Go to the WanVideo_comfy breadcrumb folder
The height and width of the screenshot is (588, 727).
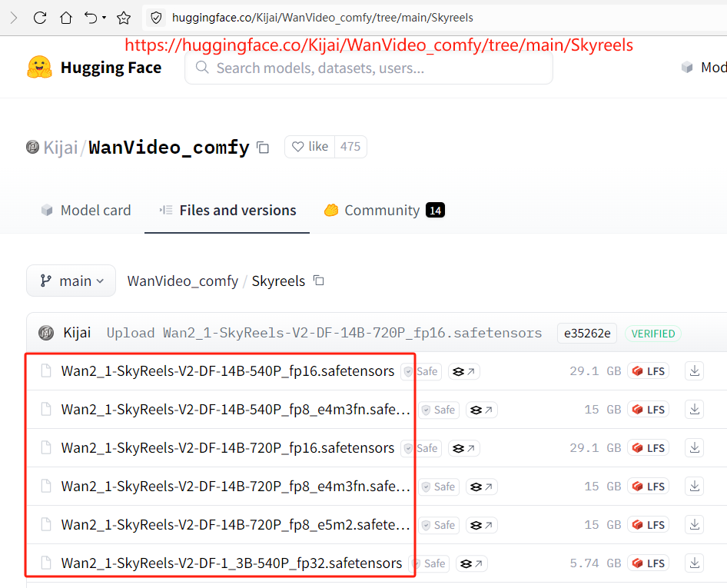coord(183,281)
